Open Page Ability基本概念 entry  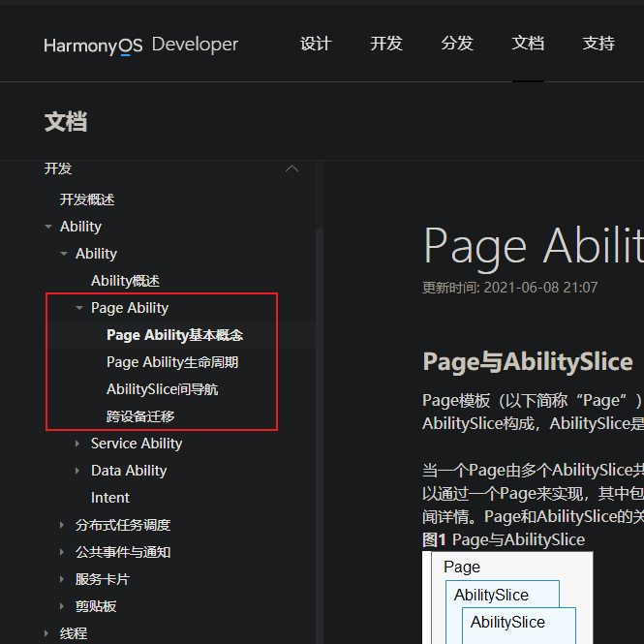pyautogui.click(x=175, y=335)
